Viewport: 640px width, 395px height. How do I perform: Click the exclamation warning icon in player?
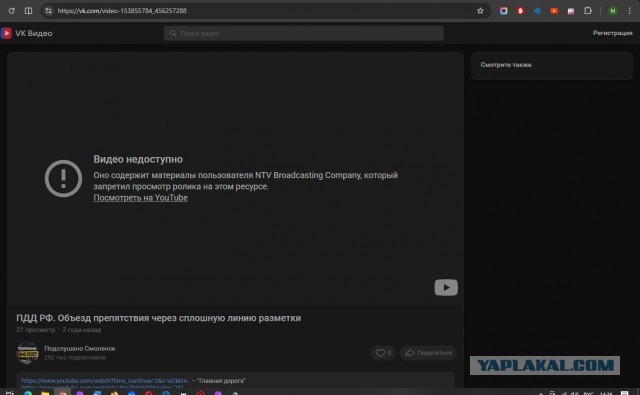63,178
